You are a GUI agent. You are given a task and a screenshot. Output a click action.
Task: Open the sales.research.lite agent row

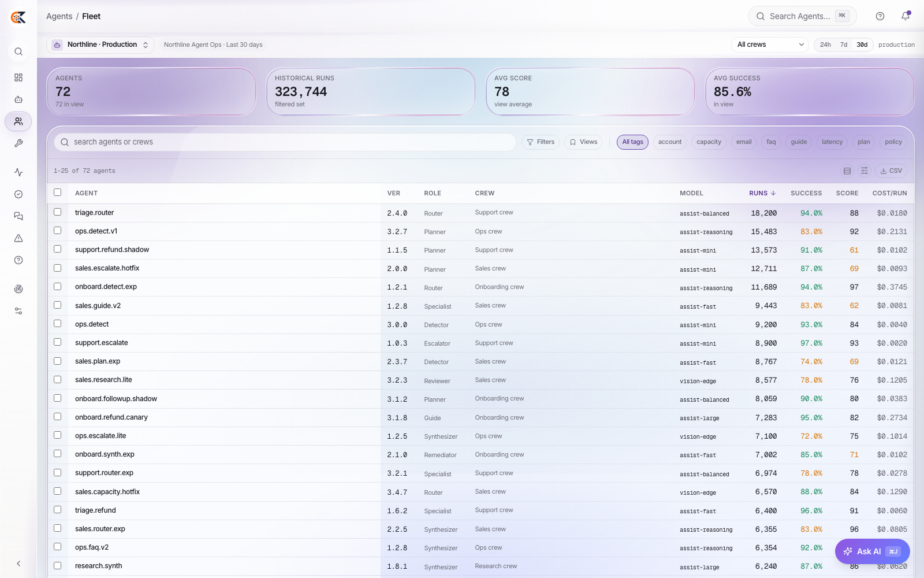click(x=480, y=380)
